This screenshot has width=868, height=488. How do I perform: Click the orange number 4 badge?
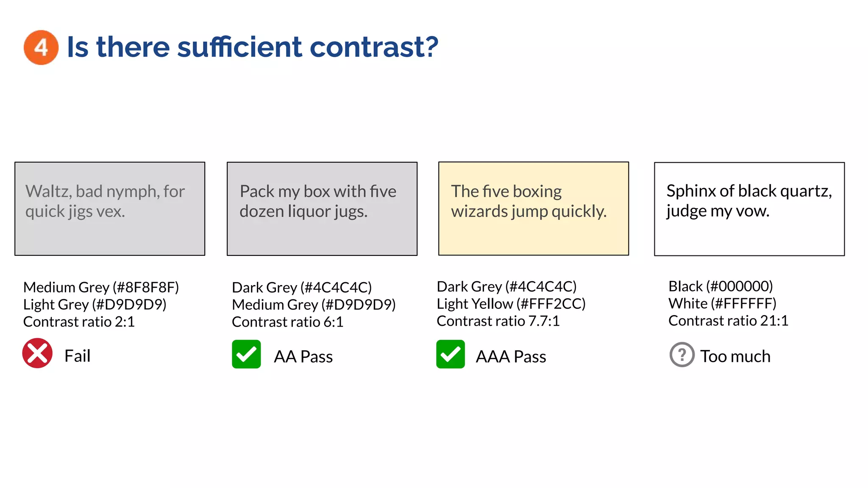(41, 47)
